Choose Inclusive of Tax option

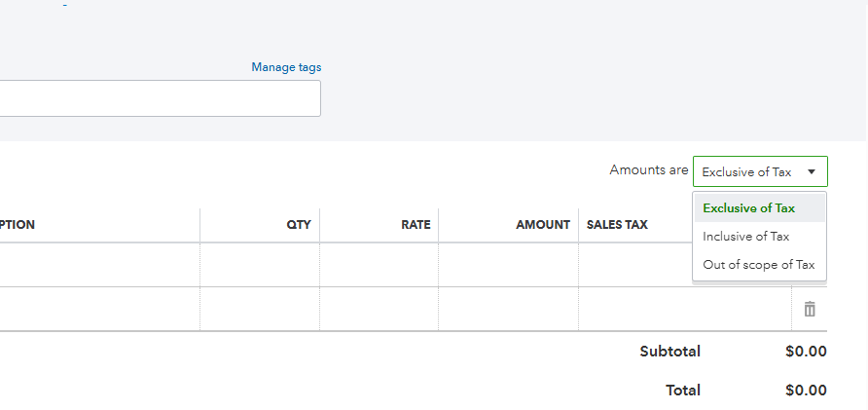click(746, 237)
